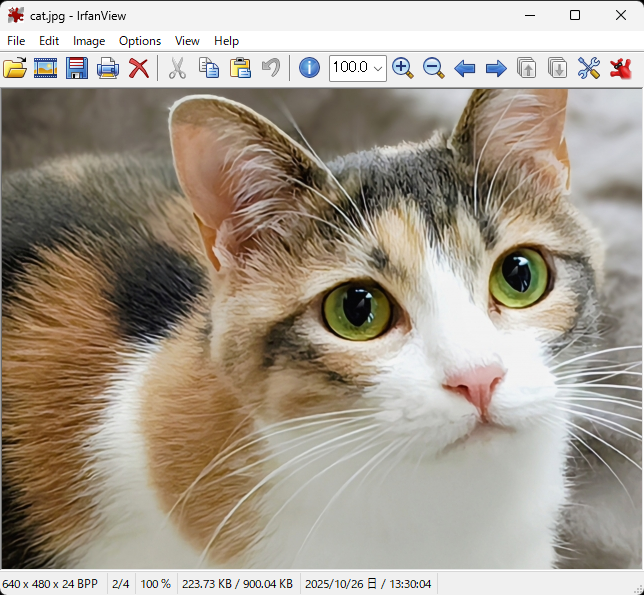Click the Print icon in toolbar
Screen dimensions: 644x595
click(x=108, y=68)
